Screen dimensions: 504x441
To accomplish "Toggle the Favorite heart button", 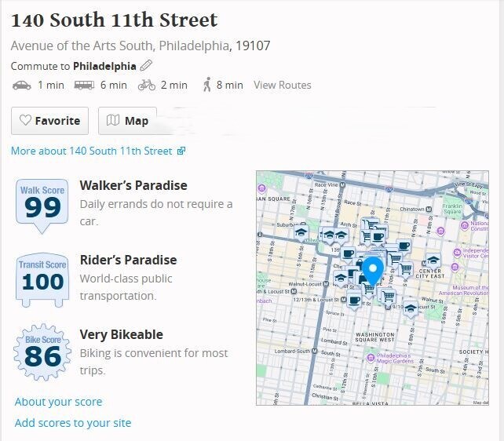I will click(x=49, y=121).
